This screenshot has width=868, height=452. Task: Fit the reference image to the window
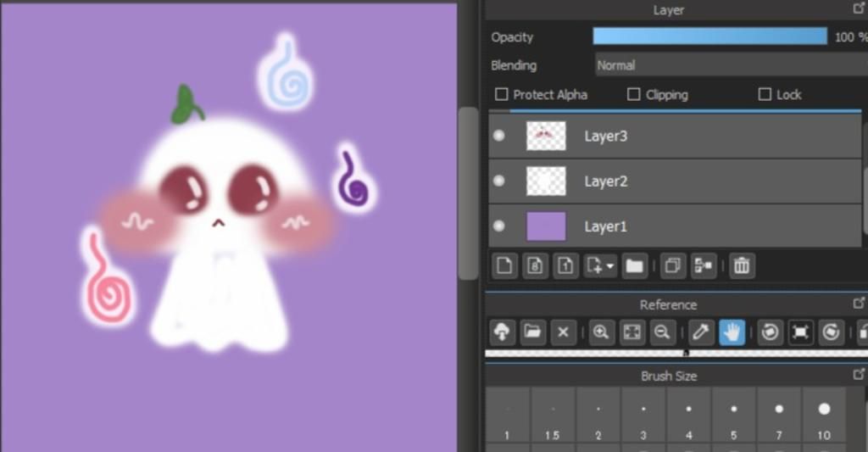click(632, 332)
